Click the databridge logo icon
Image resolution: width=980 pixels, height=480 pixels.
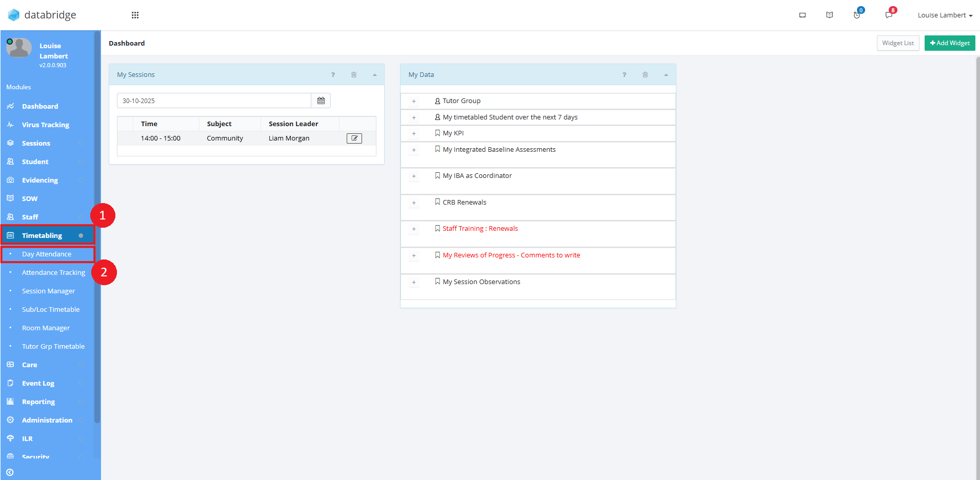click(x=14, y=15)
